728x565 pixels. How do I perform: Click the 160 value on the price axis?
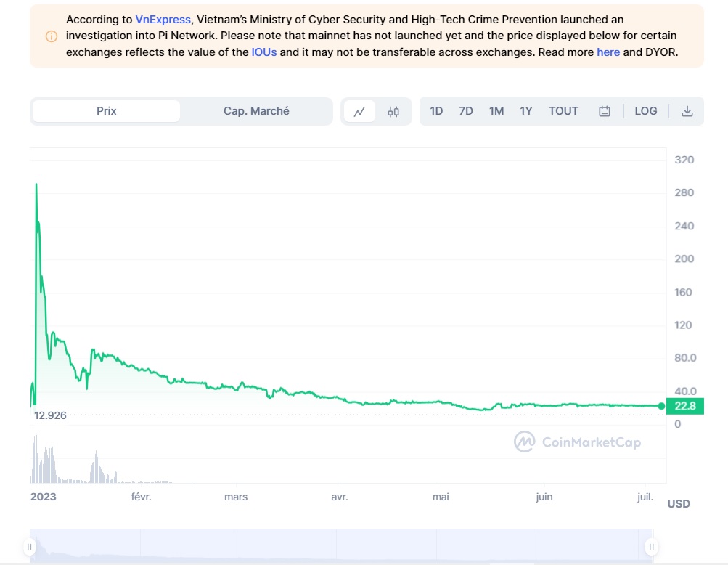click(x=684, y=292)
